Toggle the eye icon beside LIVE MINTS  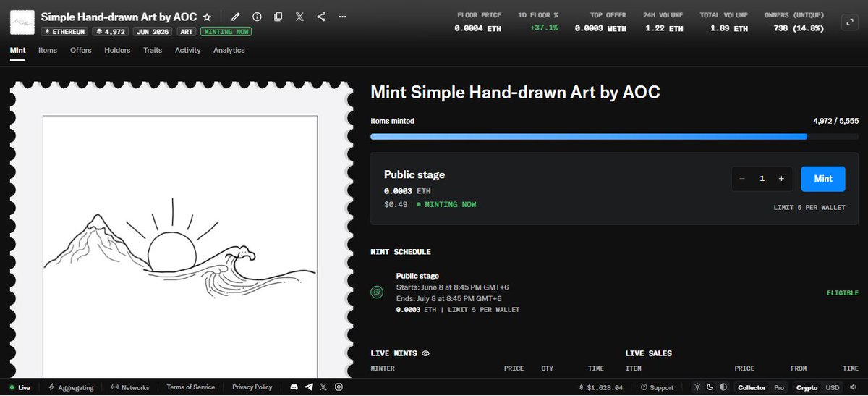[x=425, y=353]
